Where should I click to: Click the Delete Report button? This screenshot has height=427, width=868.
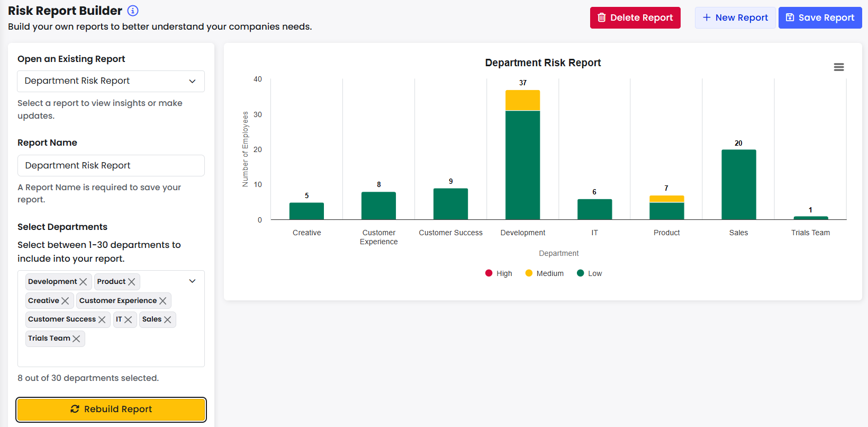tap(635, 17)
